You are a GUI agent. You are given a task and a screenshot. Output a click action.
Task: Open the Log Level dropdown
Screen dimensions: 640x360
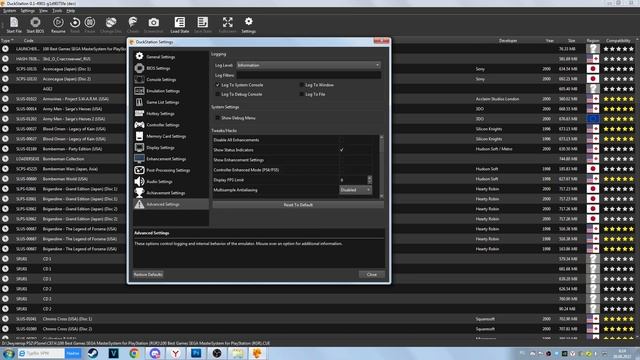(309, 65)
